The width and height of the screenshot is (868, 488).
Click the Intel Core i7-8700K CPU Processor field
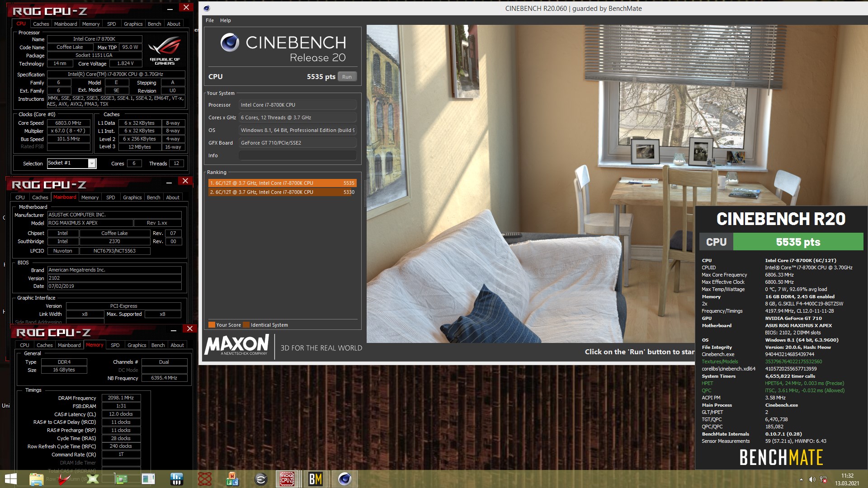pyautogui.click(x=297, y=105)
